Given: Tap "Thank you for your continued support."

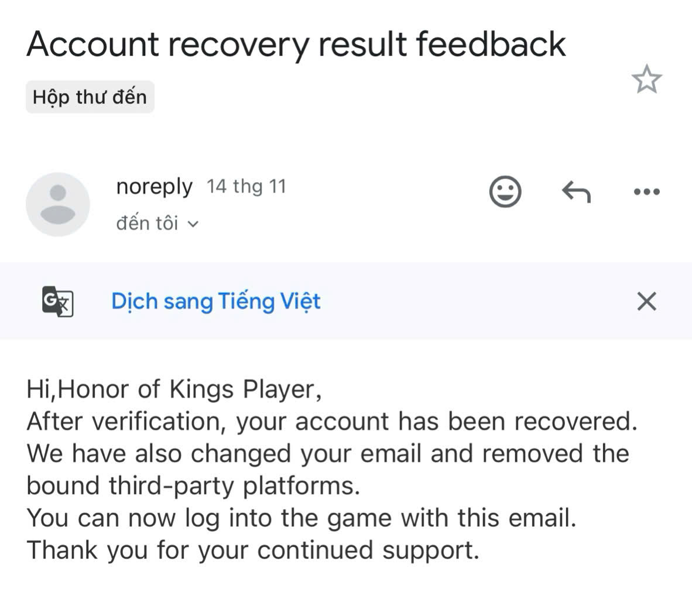Looking at the screenshot, I should (253, 550).
